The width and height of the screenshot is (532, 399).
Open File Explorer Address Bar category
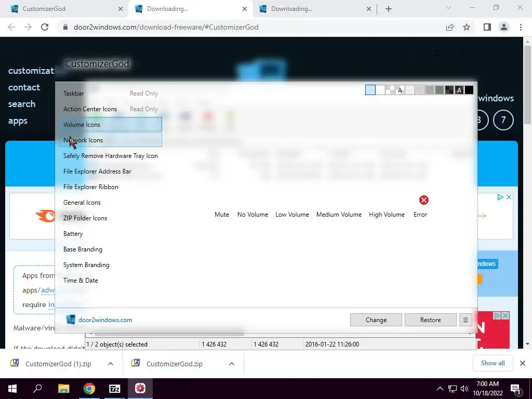111,171
